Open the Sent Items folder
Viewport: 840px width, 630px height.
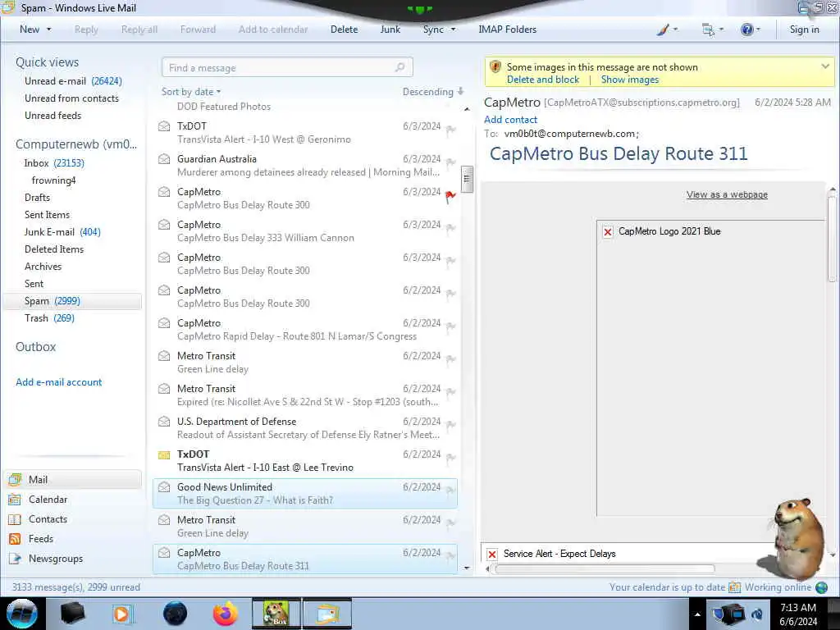tap(47, 214)
